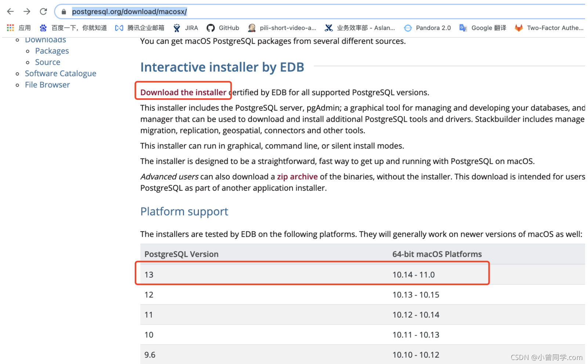Click the pili-short-video avatar icon
588x364 pixels.
(x=252, y=28)
